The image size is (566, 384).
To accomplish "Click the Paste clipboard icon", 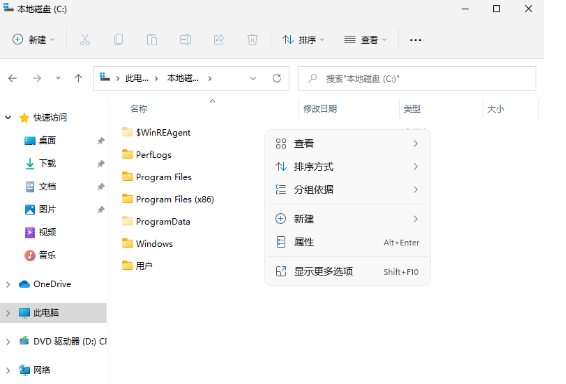I will click(152, 39).
